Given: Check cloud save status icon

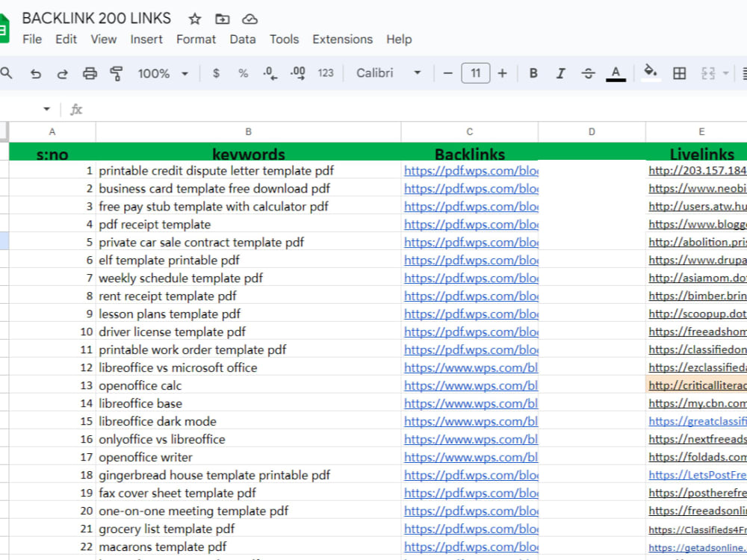Looking at the screenshot, I should [249, 19].
